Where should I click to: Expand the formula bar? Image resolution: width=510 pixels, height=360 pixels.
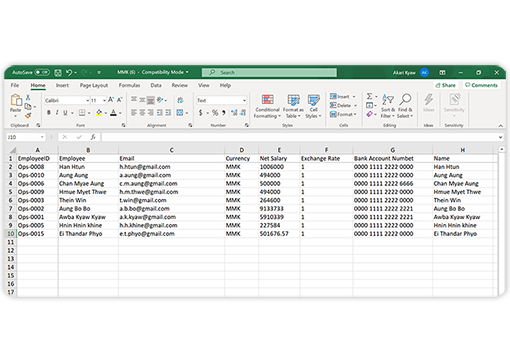click(500, 137)
